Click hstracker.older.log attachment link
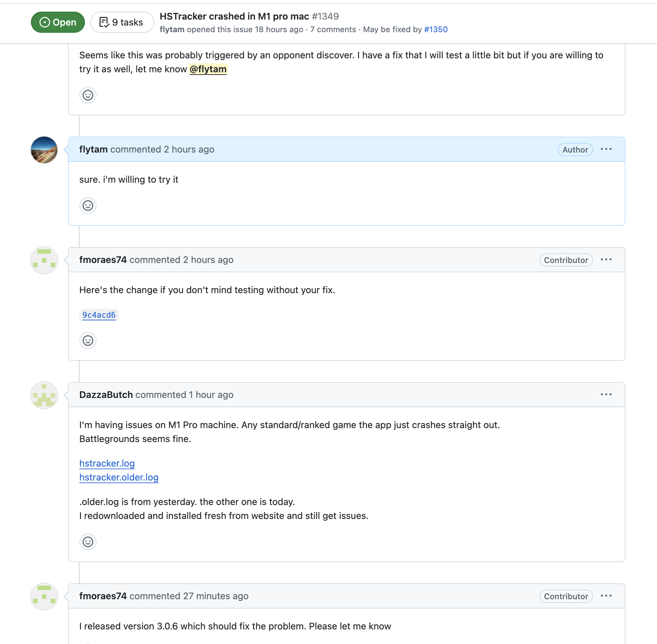 click(119, 477)
